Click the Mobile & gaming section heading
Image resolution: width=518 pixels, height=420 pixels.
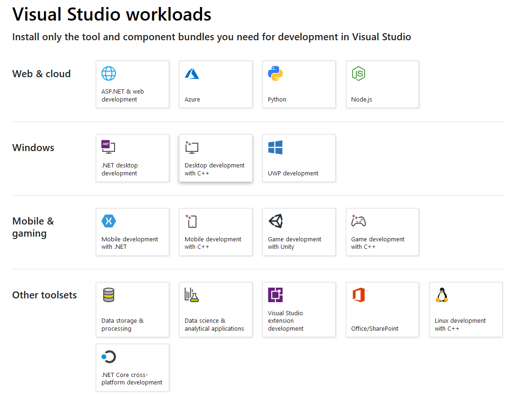(x=33, y=227)
